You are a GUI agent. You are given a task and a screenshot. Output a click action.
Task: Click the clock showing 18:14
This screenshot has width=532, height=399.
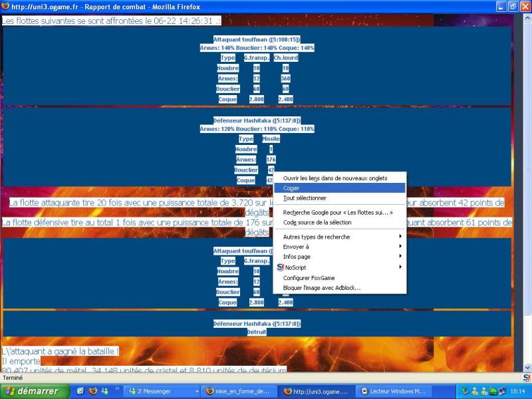click(516, 391)
